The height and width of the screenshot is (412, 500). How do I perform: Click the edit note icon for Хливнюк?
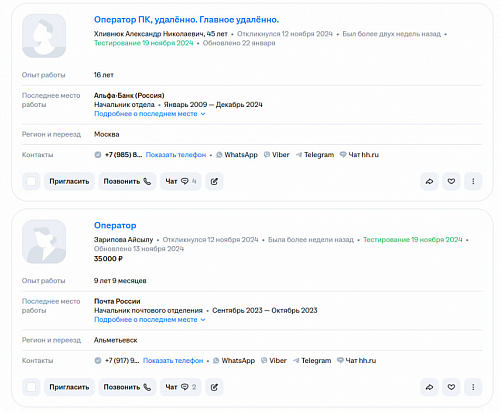point(214,181)
